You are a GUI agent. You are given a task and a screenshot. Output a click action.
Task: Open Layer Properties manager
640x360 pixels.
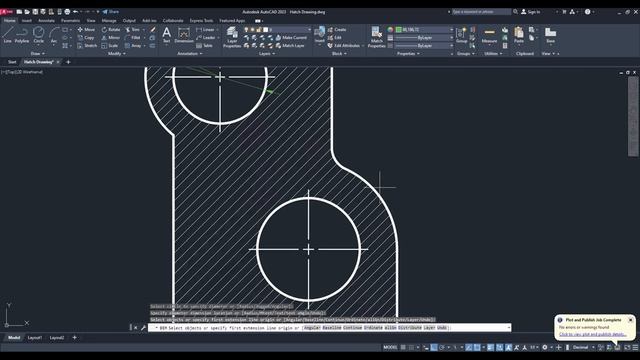click(x=232, y=37)
